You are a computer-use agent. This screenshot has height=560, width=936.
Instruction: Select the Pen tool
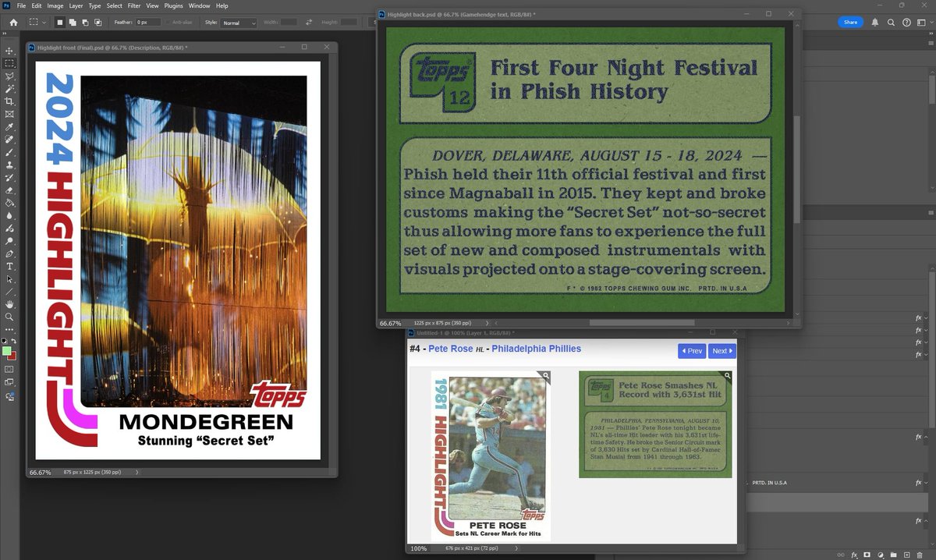9,253
